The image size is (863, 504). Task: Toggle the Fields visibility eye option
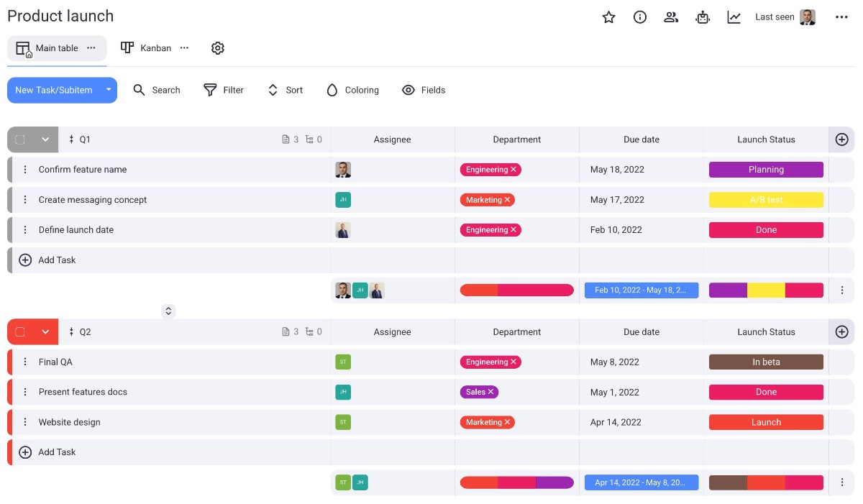click(424, 90)
